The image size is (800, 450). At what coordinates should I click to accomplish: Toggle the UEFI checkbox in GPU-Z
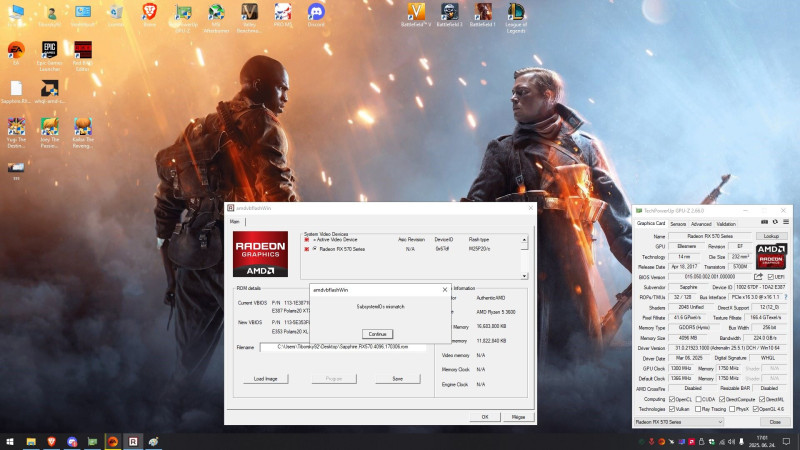[x=770, y=277]
